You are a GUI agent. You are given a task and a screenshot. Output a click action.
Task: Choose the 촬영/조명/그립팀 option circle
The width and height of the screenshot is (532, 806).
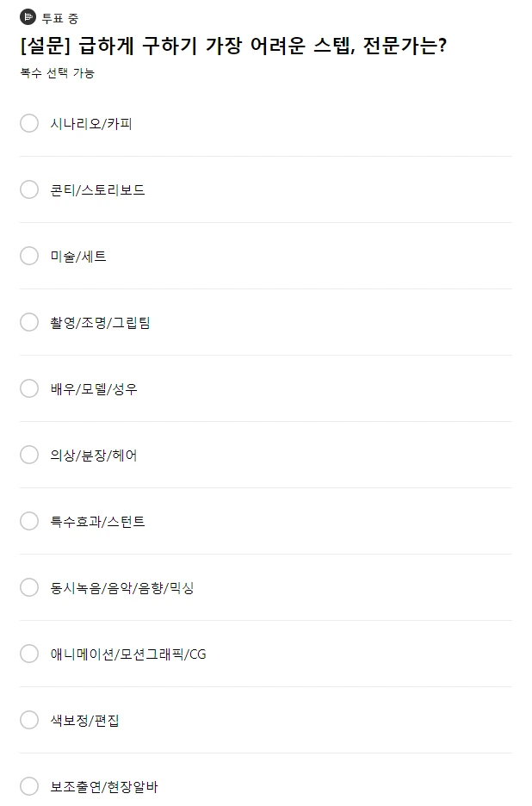click(29, 322)
